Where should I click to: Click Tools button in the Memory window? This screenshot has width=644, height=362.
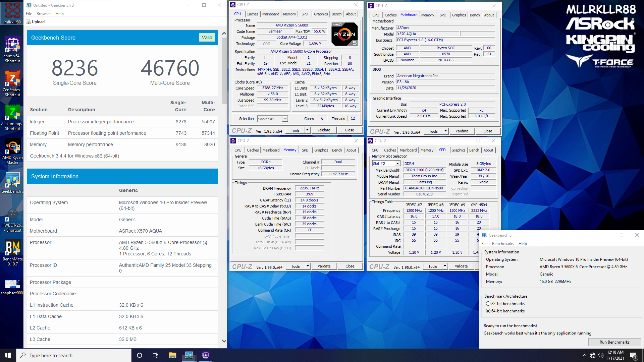click(x=296, y=266)
